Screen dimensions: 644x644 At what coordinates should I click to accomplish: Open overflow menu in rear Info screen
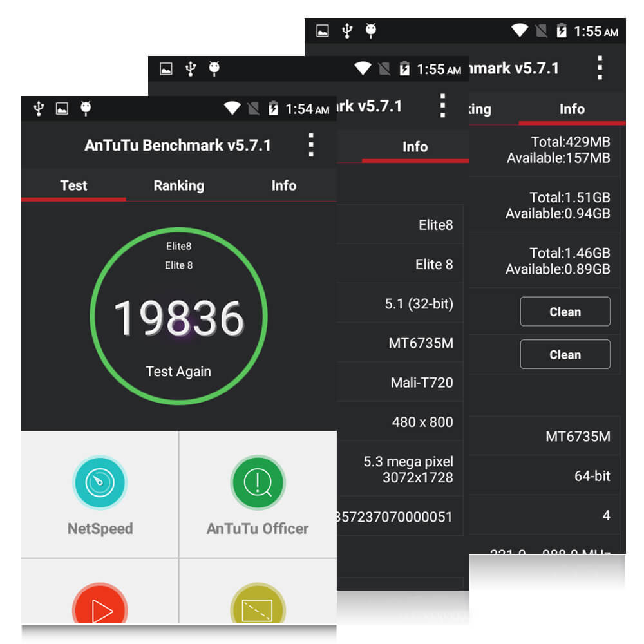coord(600,68)
